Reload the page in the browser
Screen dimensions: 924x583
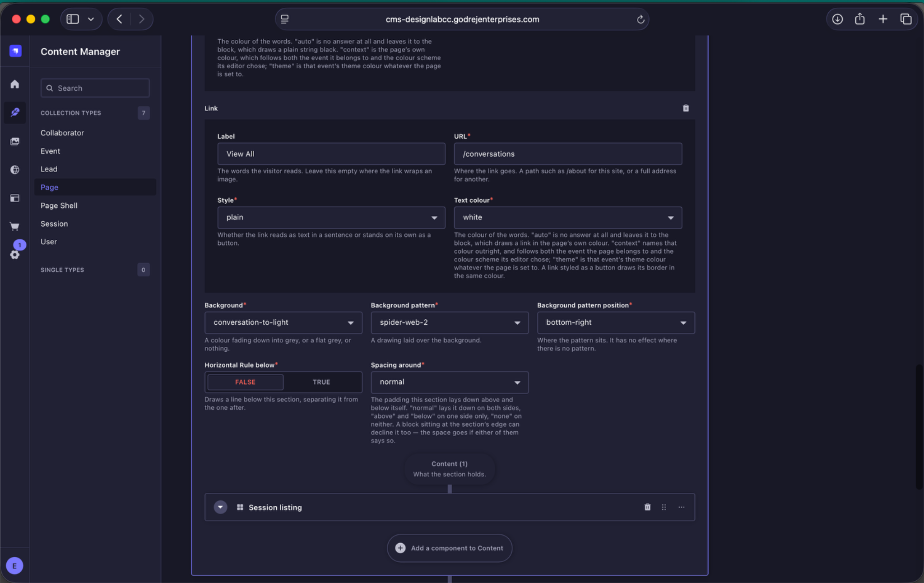click(640, 19)
